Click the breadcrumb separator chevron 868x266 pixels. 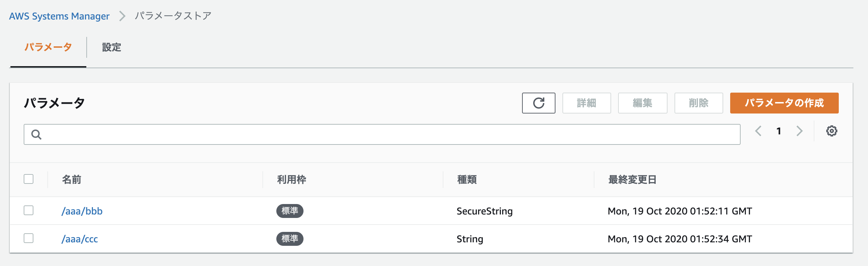click(x=122, y=16)
